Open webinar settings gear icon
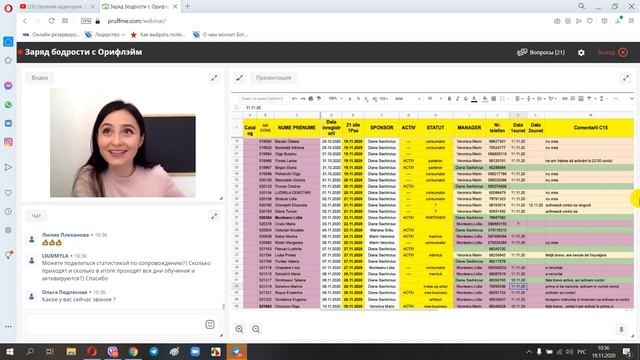640x360 pixels. (581, 53)
